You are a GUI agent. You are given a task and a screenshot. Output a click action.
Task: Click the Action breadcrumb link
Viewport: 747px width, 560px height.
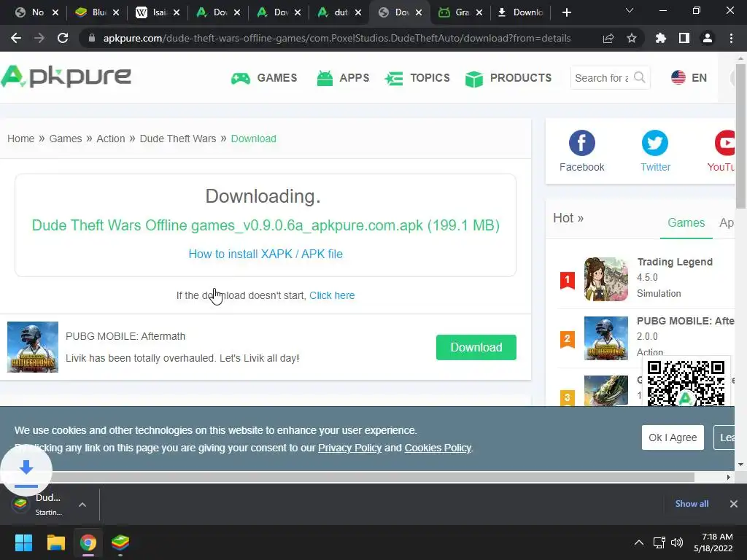[x=111, y=139]
